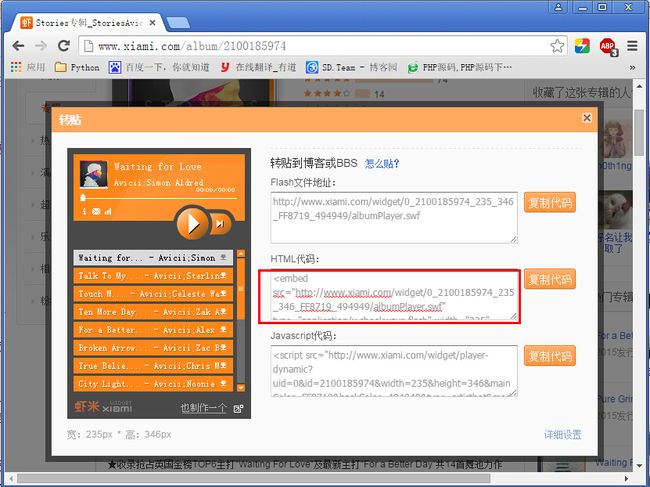Select Broken Arrow... playlist row
This screenshot has width=650, height=487.
(153, 348)
